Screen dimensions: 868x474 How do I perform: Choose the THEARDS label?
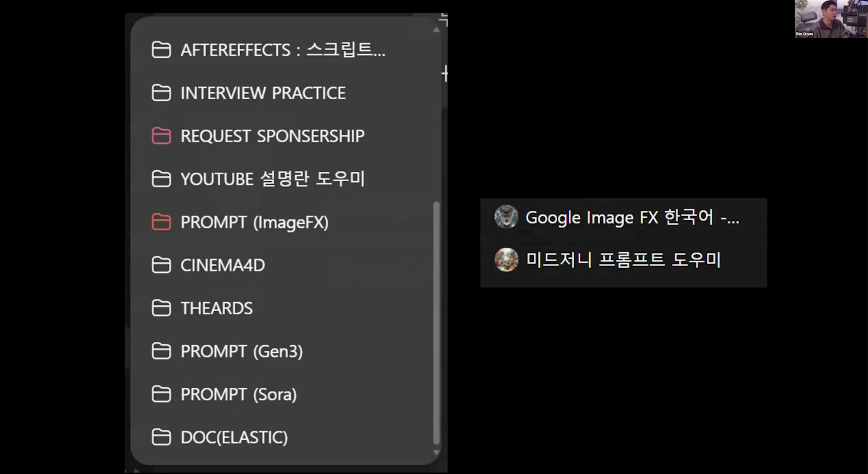coord(217,308)
